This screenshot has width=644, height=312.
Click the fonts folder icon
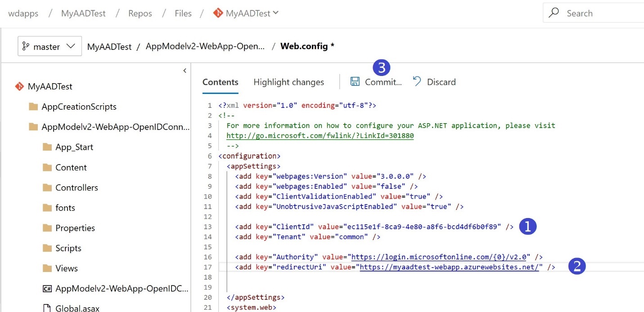pyautogui.click(x=47, y=208)
